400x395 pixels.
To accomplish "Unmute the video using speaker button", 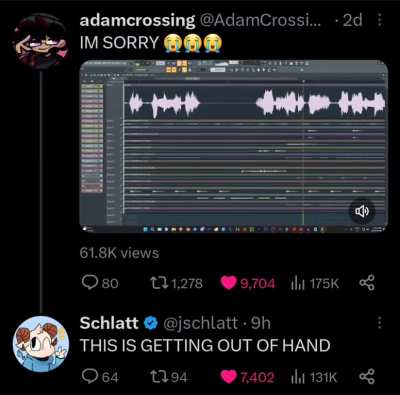I will [362, 211].
